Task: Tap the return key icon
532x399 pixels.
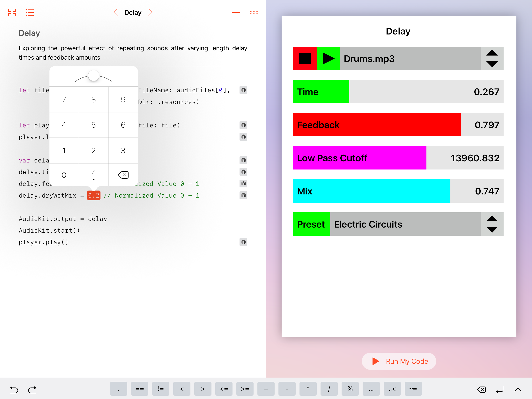Action: [x=500, y=389]
